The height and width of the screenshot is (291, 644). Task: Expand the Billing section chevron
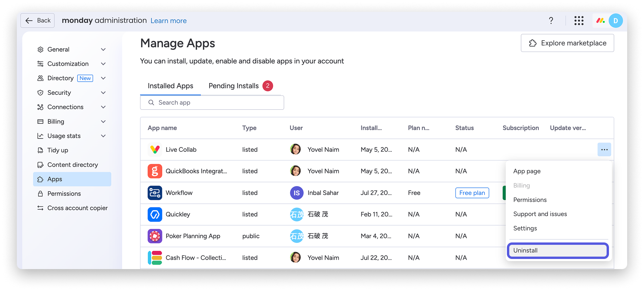coord(103,121)
